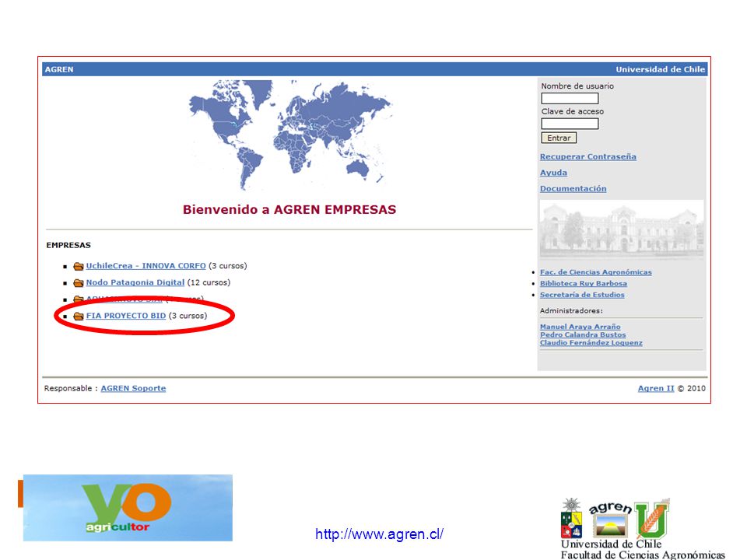Click the Entrar button
The height and width of the screenshot is (560, 747).
pyautogui.click(x=559, y=138)
